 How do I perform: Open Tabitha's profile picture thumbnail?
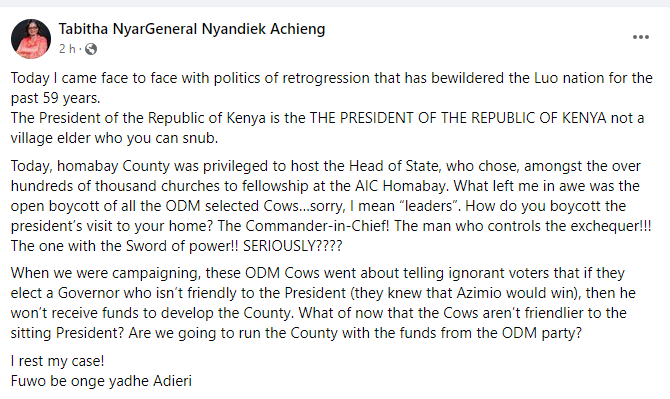pyautogui.click(x=31, y=39)
